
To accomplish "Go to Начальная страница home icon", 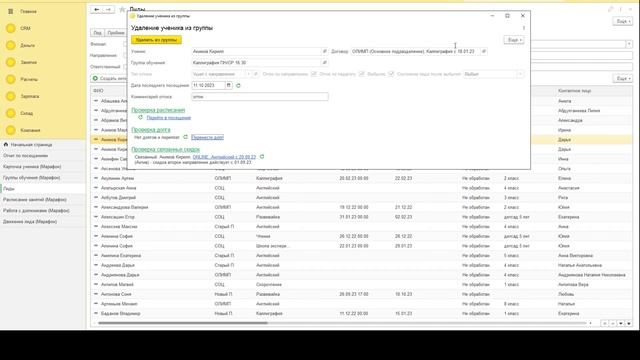I will [6, 144].
